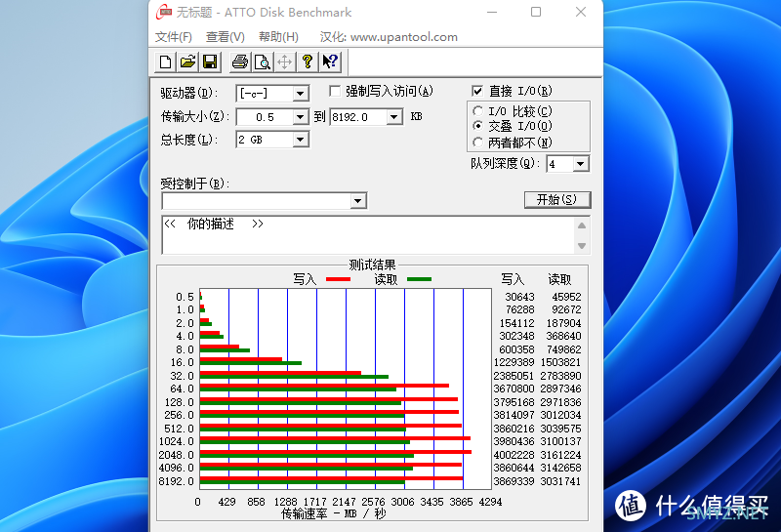Click the 1024.0 row label in chart
Image resolution: width=781 pixels, height=532 pixels.
tap(176, 441)
